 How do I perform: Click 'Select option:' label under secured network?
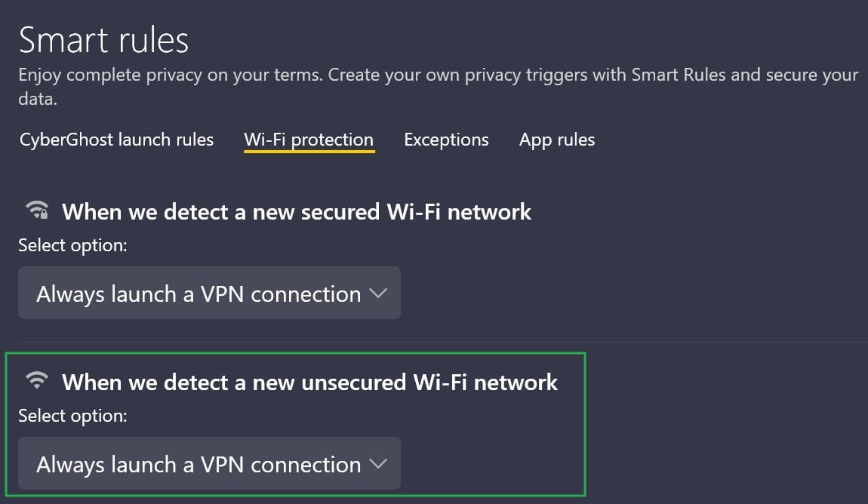(x=72, y=245)
